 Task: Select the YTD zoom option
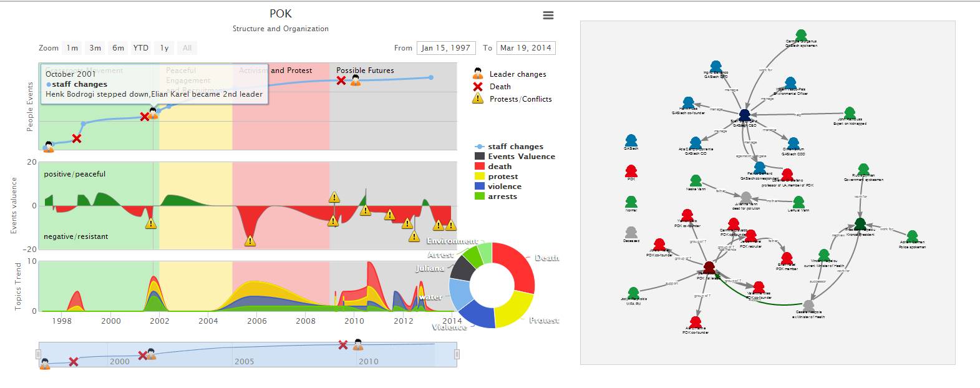(141, 48)
